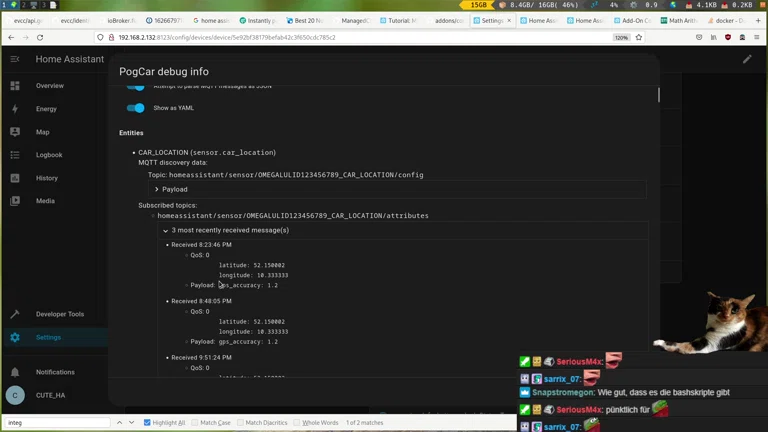Open Notifications bell

pyautogui.click(x=15, y=372)
